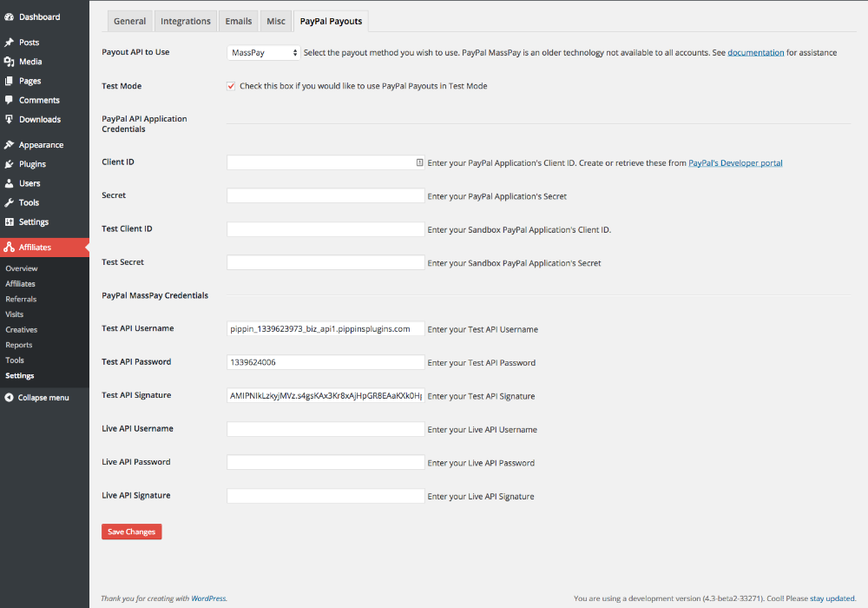Click the Test API Signature field

[x=325, y=395]
